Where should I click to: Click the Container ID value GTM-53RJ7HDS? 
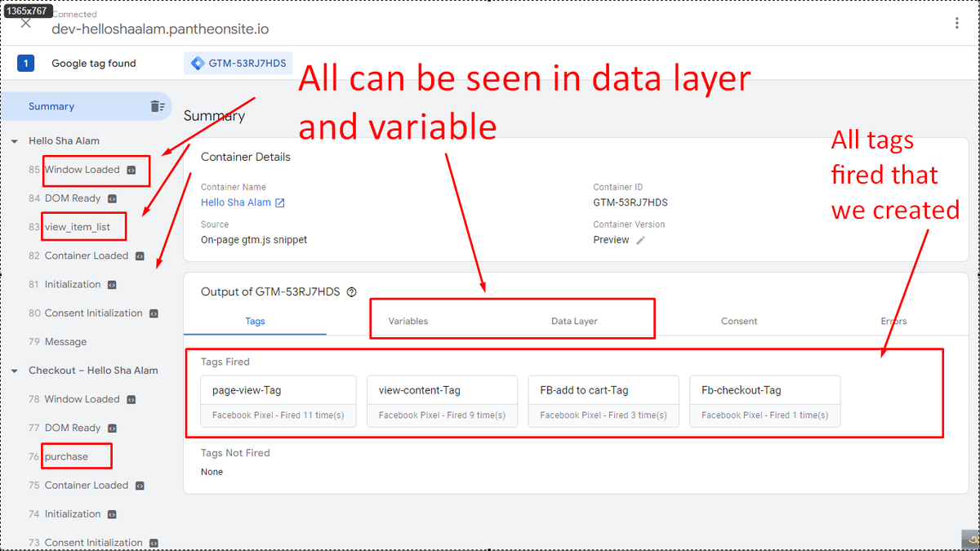[630, 202]
